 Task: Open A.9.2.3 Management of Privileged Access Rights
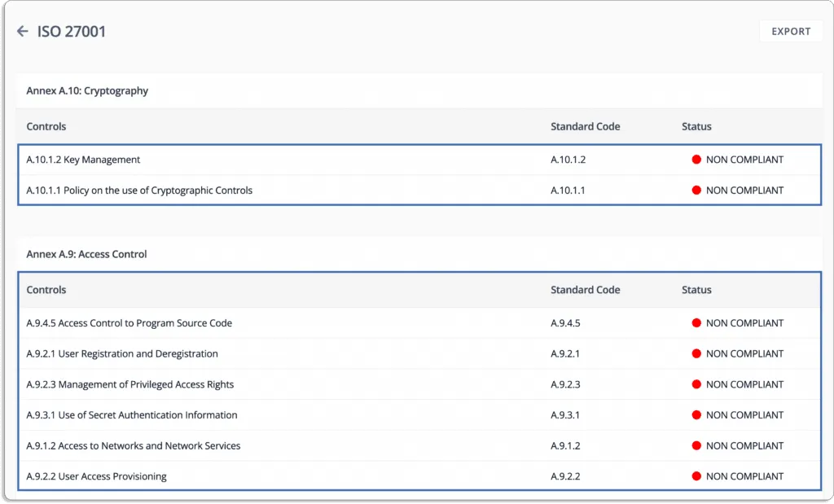pos(130,384)
